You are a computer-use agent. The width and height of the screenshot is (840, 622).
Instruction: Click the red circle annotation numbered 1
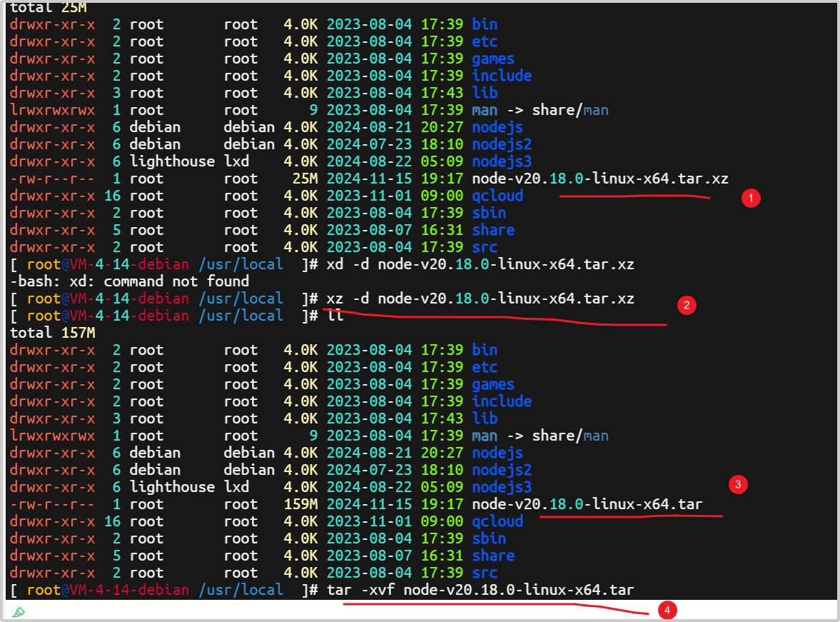tap(750, 199)
